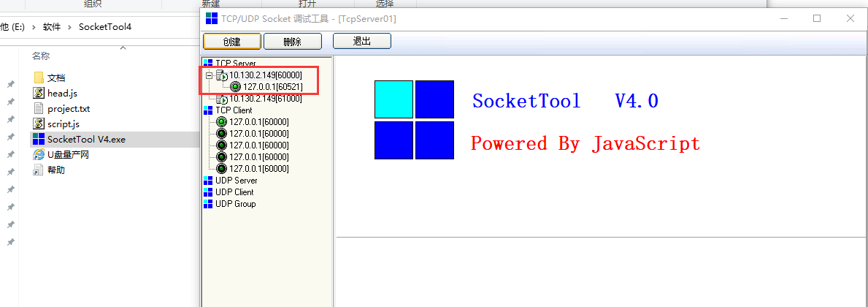
Task: Click the server icon of 10.130.2.149[60000]
Action: point(221,75)
